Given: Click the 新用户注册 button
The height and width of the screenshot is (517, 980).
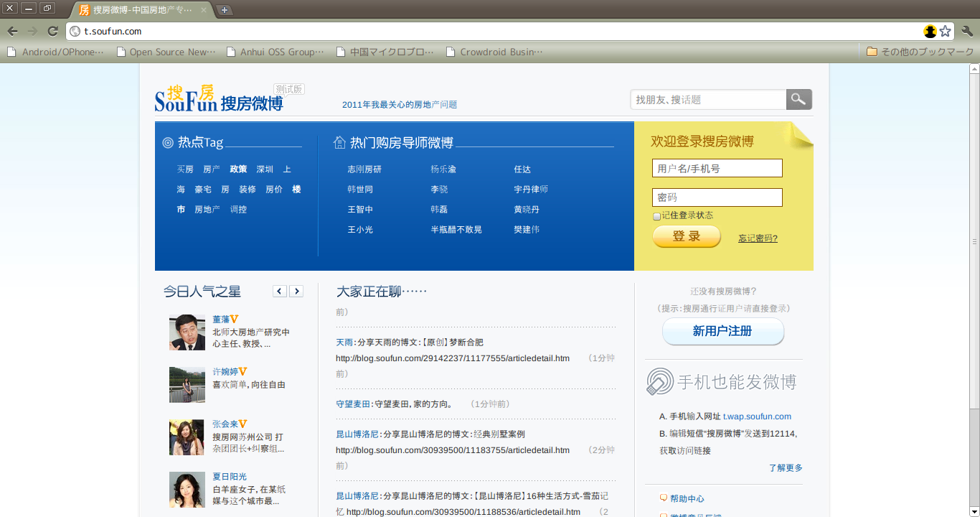Looking at the screenshot, I should pyautogui.click(x=722, y=331).
